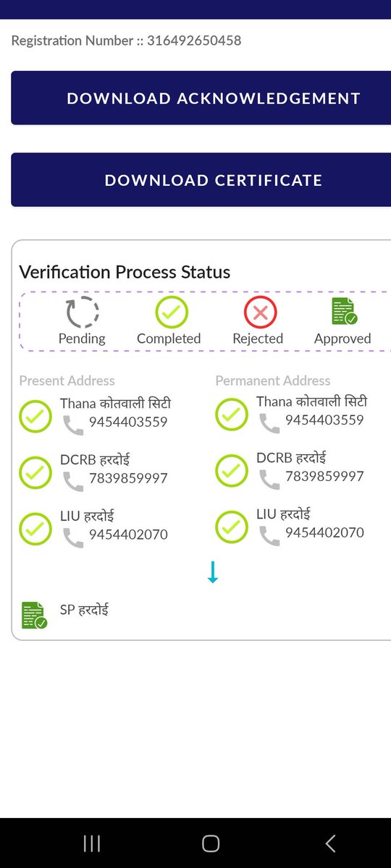Tap completed checkmark for Present Address LIU हरदोई

[35, 528]
